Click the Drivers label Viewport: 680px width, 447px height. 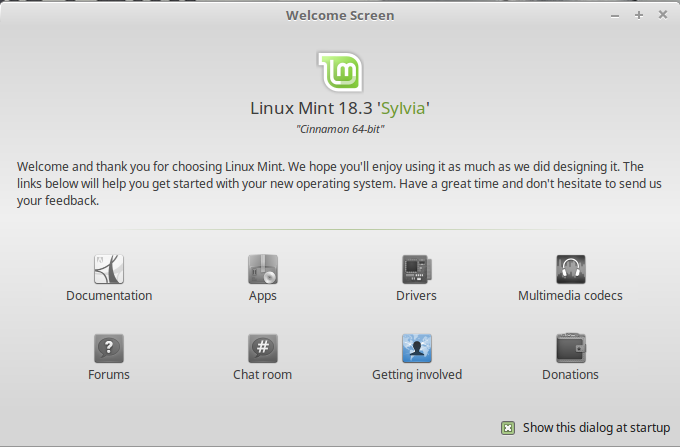(416, 296)
